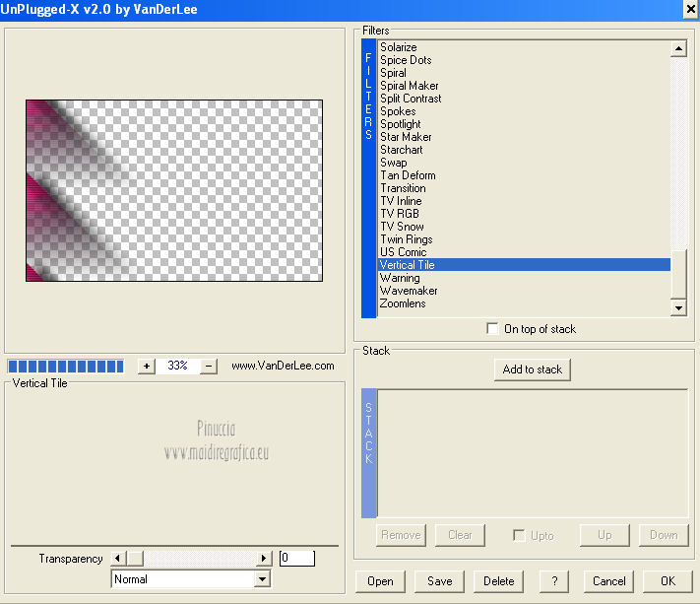Screen dimensions: 700x604
Task: Open help with question mark button
Action: click(554, 581)
